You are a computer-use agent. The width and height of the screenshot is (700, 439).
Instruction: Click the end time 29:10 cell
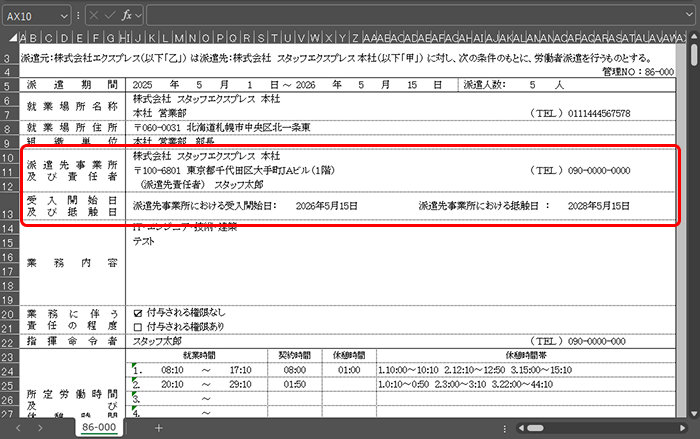240,384
